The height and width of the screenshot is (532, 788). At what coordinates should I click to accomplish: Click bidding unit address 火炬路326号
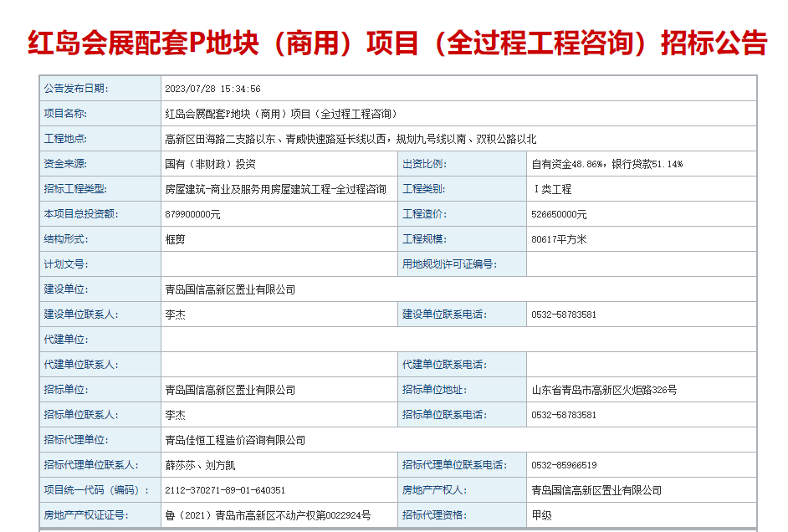click(604, 390)
